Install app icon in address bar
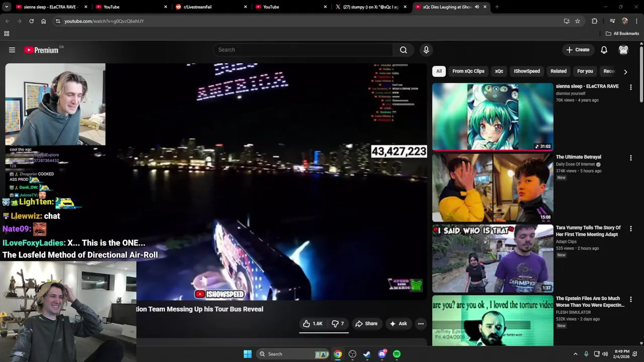 pyautogui.click(x=567, y=21)
